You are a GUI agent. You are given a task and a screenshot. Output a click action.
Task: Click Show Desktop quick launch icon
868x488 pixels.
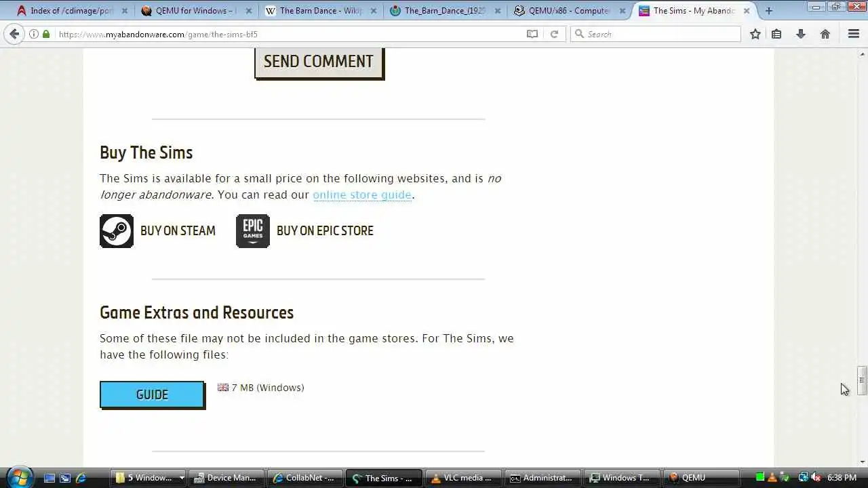click(x=50, y=478)
